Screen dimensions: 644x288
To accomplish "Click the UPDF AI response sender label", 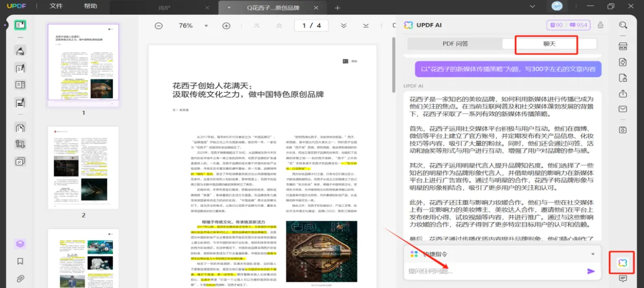I will click(413, 85).
